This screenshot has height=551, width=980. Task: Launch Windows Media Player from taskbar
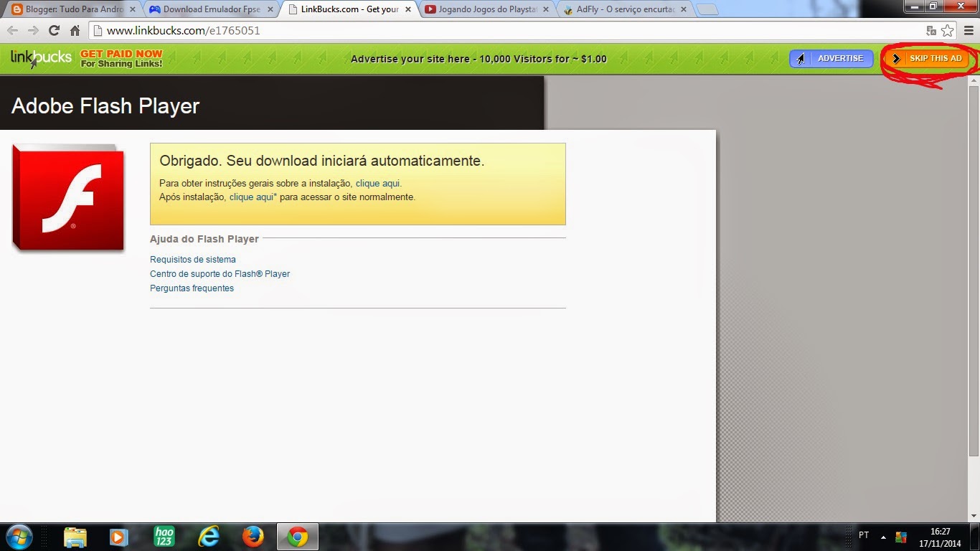click(119, 537)
